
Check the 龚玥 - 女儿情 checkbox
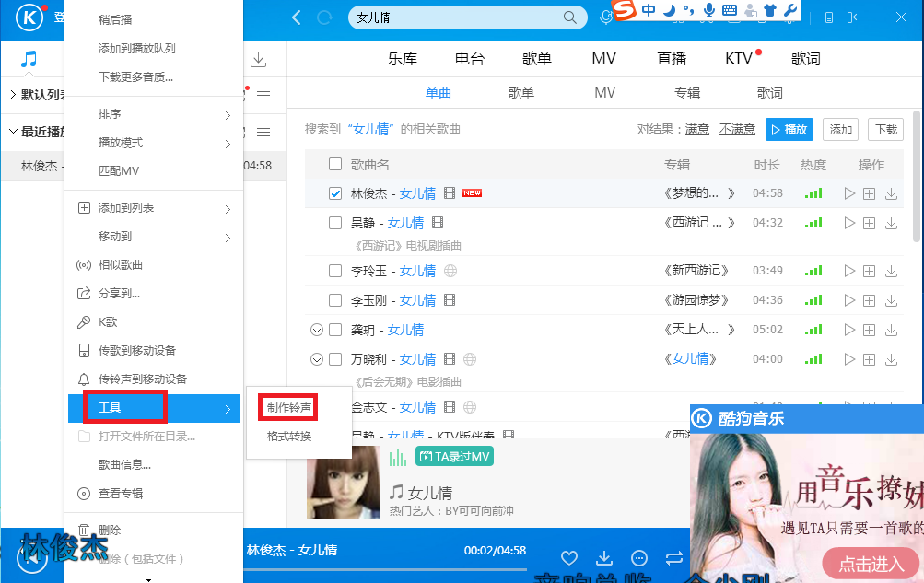pos(335,330)
